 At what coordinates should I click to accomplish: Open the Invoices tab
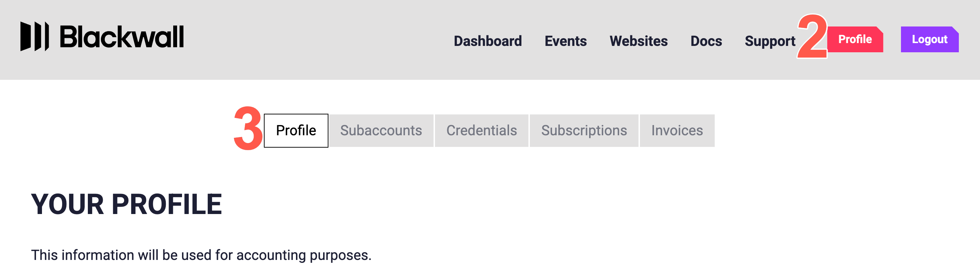(x=677, y=131)
